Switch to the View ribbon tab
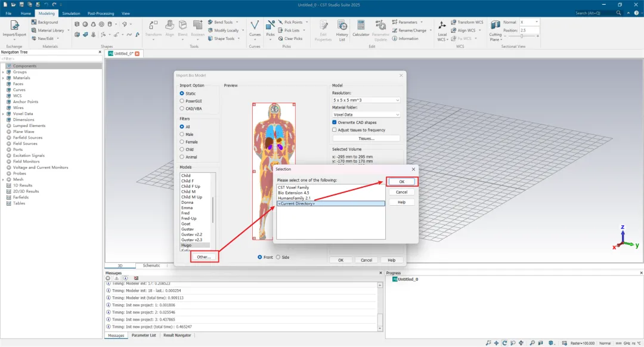The width and height of the screenshot is (644, 347). click(x=126, y=14)
